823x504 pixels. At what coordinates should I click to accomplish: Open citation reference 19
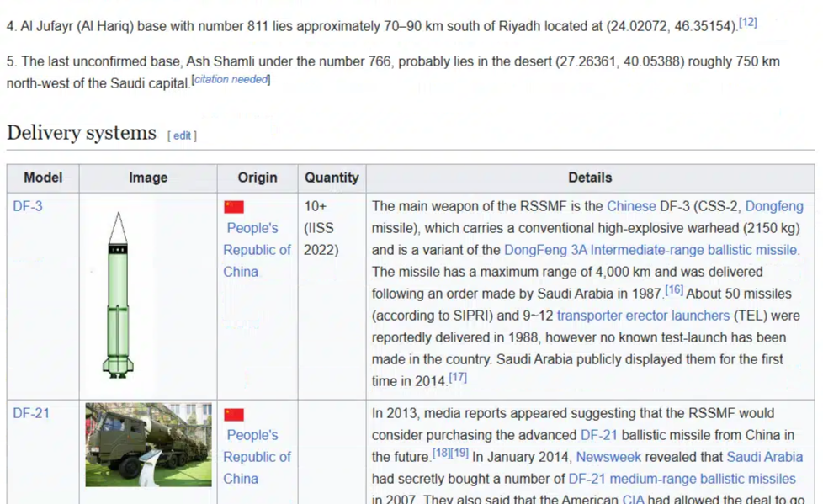point(459,453)
